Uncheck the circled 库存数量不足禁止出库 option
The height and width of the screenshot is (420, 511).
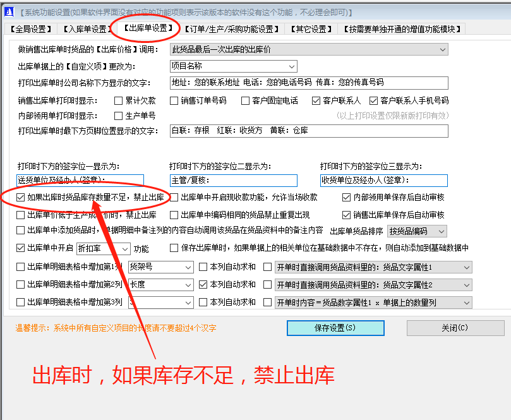21,198
